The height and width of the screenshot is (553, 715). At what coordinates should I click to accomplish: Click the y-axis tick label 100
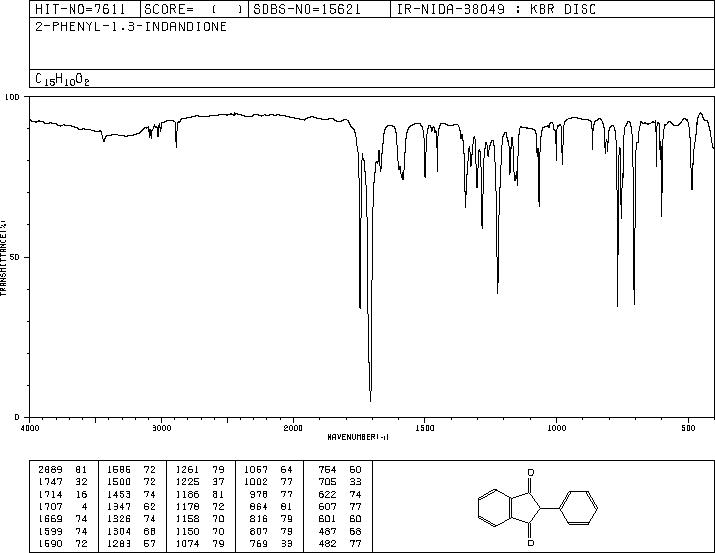pyautogui.click(x=12, y=97)
